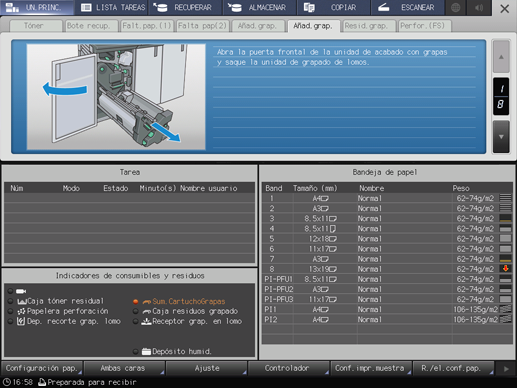Click the globe language icon
517x388 pixels.
(x=455, y=7)
